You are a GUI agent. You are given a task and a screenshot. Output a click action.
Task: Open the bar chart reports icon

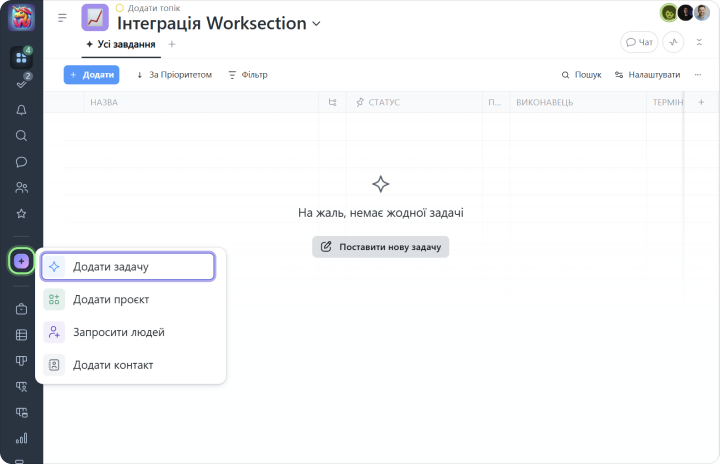point(21,438)
